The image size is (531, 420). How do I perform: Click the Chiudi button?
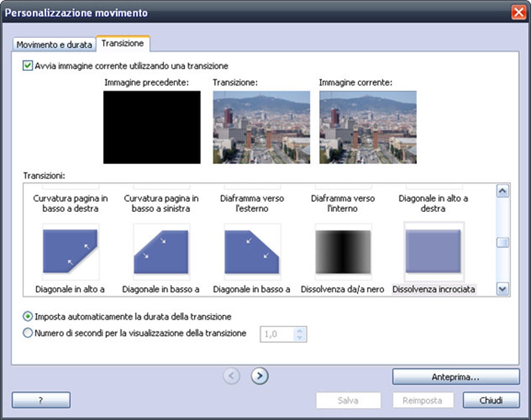click(x=491, y=400)
